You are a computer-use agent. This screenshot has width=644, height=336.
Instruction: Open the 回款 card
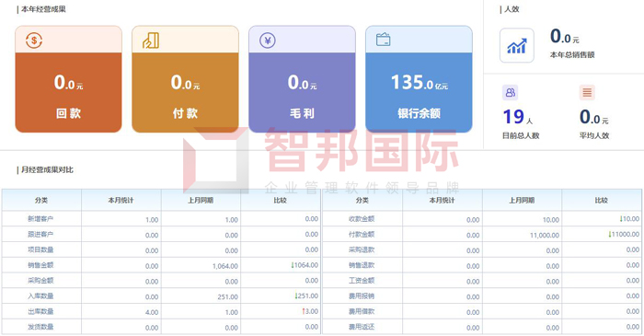[x=69, y=79]
